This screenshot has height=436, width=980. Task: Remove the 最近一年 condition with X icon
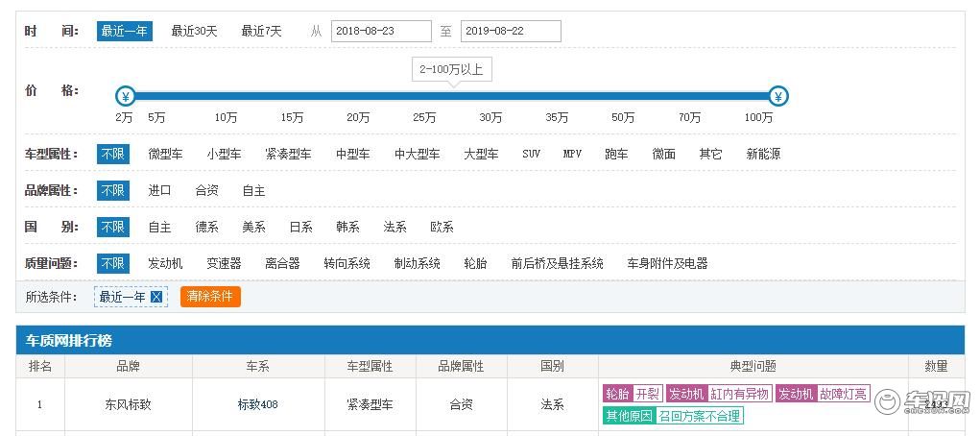[x=156, y=297]
